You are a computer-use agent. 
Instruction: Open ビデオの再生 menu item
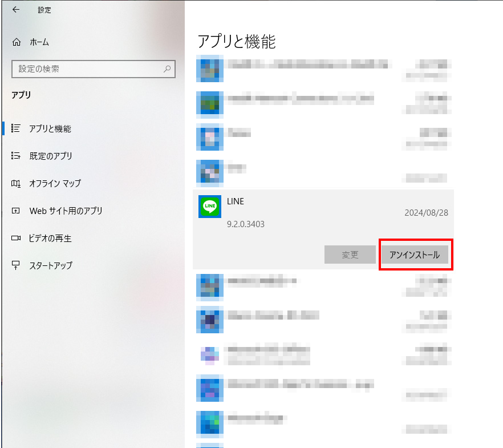click(x=50, y=239)
